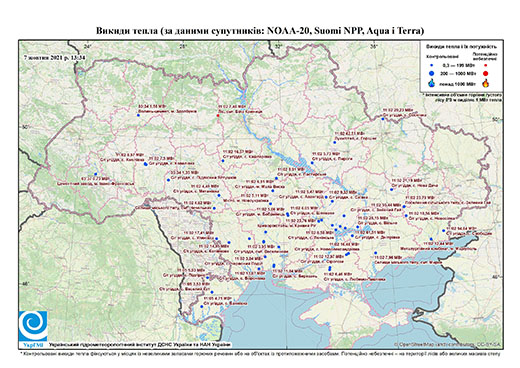Open the OpenStreetMap contributors attribution link
The height and width of the screenshot is (368, 520).
[x=447, y=344]
